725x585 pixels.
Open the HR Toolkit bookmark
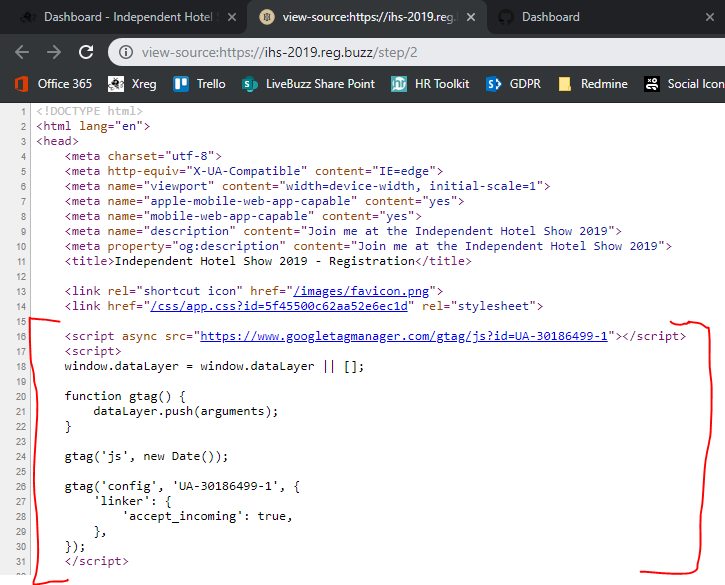click(430, 84)
